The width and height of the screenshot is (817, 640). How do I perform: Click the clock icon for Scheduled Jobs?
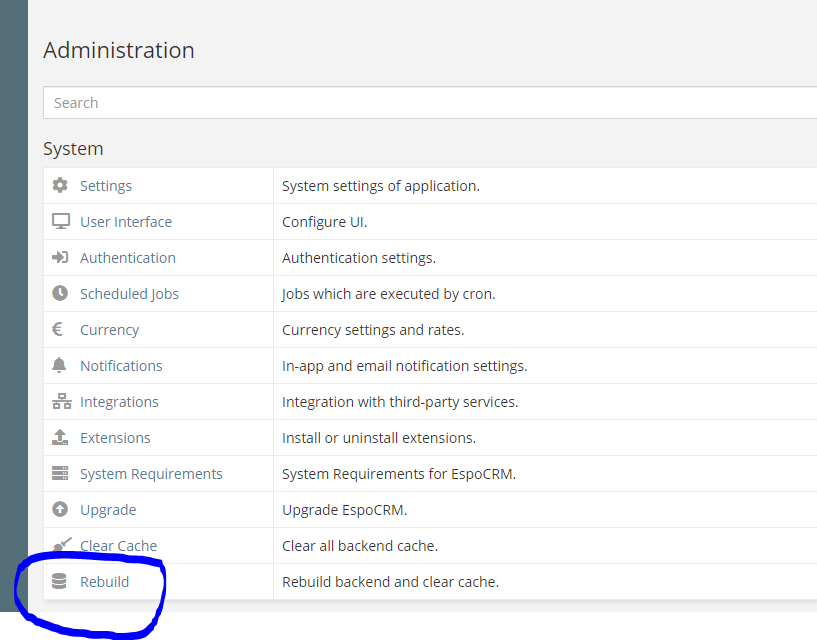click(60, 294)
